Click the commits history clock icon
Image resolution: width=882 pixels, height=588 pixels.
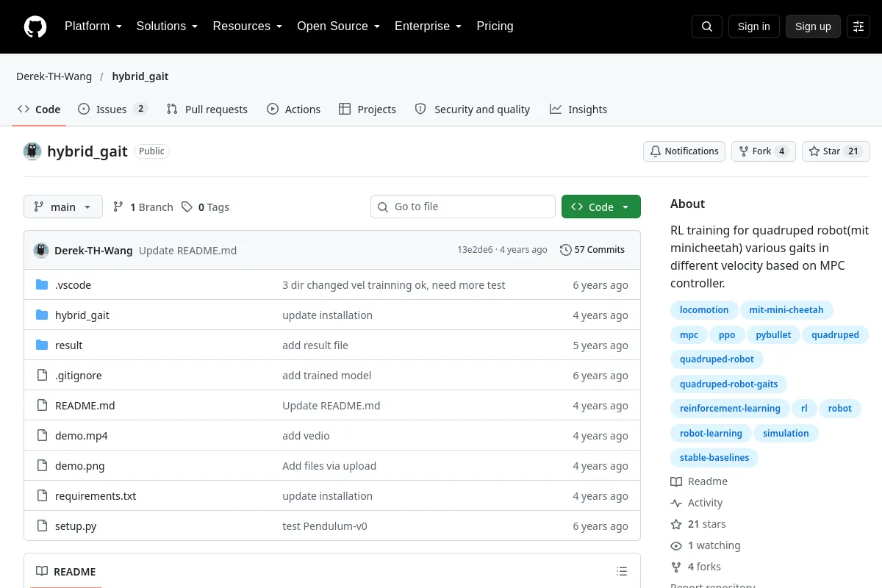tap(565, 250)
